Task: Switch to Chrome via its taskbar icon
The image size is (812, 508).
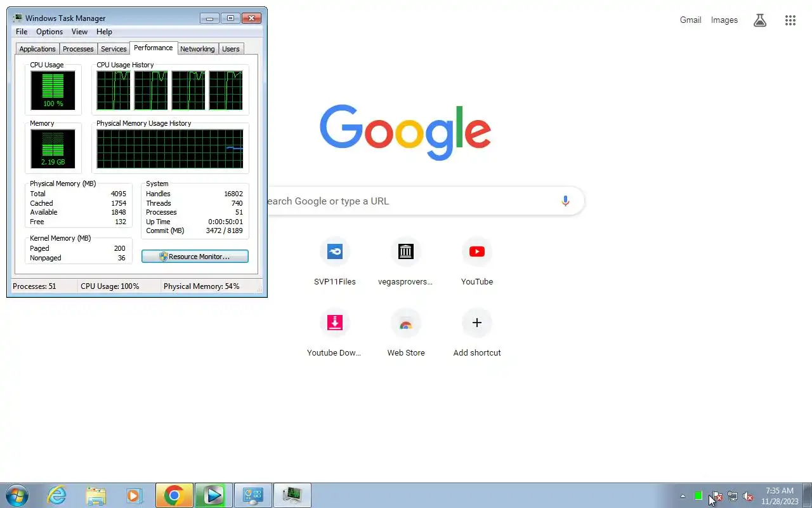Action: tap(174, 495)
